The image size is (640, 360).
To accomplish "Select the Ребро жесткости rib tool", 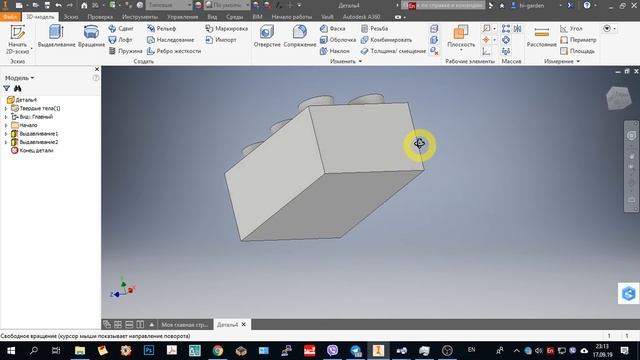I will point(174,51).
